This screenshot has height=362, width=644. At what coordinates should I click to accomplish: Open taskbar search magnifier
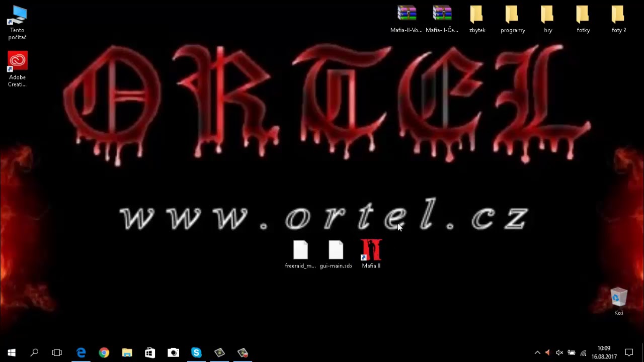tap(34, 352)
